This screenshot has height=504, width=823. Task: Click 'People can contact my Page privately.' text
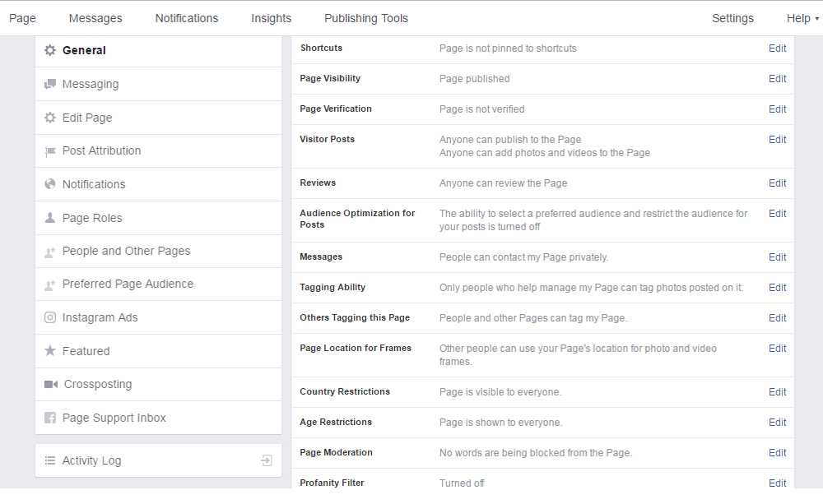(523, 257)
